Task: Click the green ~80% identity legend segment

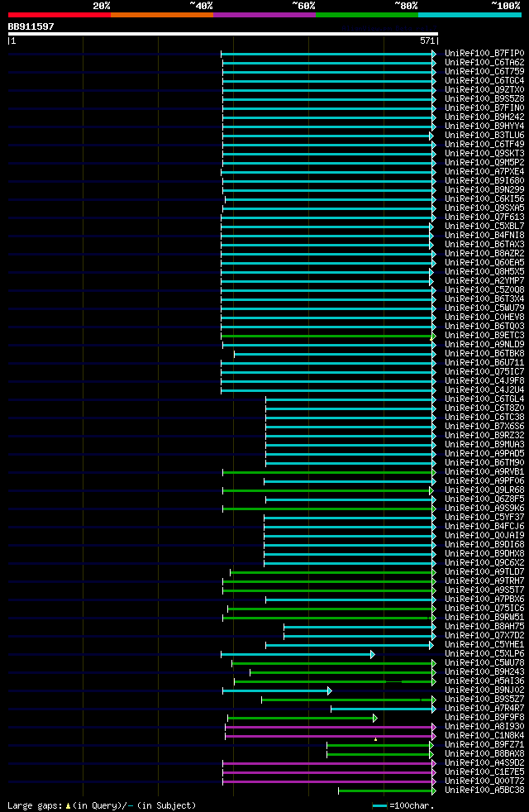Action: tap(367, 15)
